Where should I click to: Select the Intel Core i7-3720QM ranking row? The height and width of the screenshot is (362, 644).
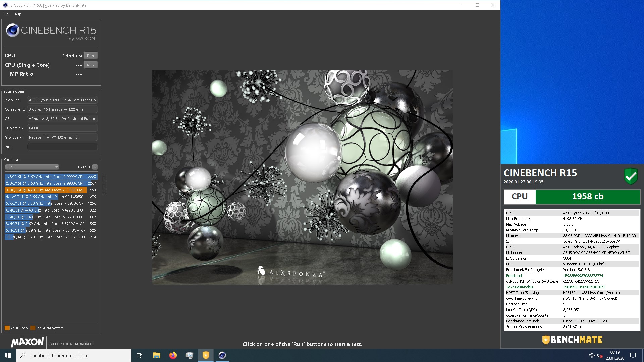pos(51,224)
